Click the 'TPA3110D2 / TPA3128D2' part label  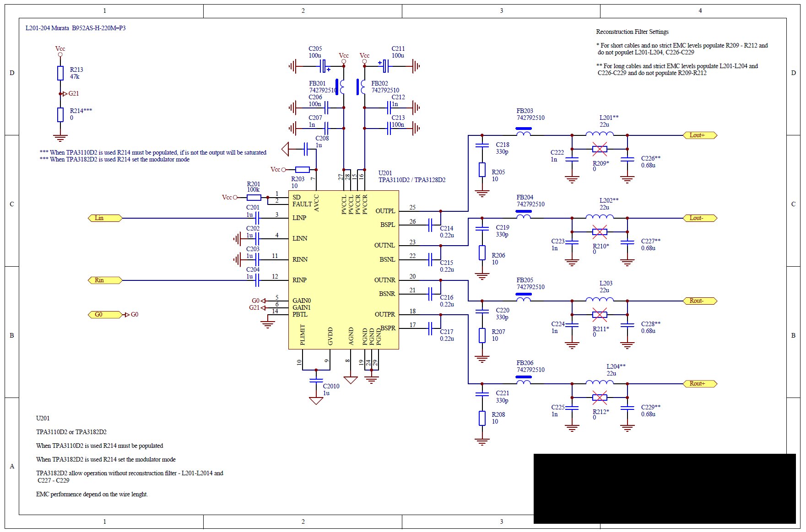[x=412, y=180]
